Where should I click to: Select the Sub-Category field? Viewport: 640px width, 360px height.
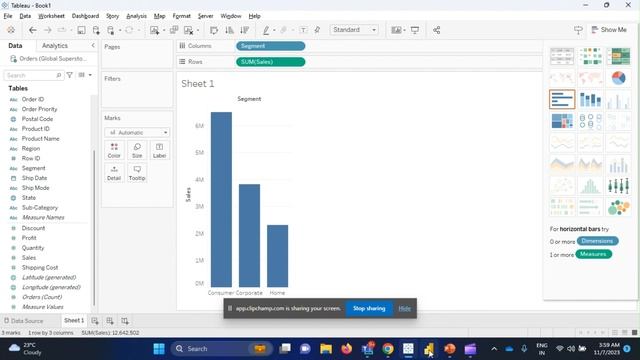coord(40,208)
